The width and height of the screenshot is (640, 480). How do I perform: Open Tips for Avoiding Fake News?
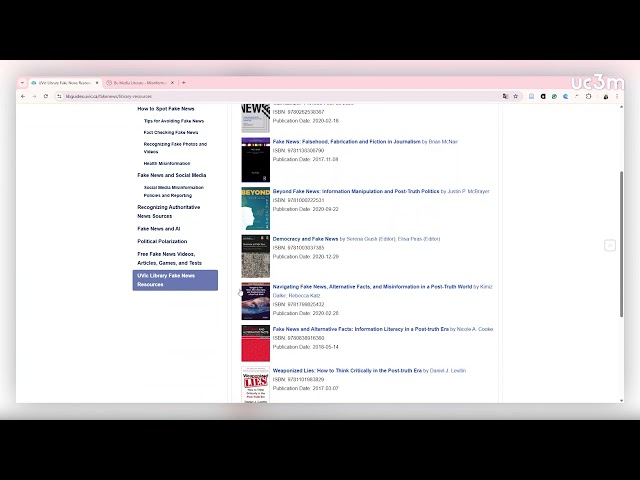173,121
